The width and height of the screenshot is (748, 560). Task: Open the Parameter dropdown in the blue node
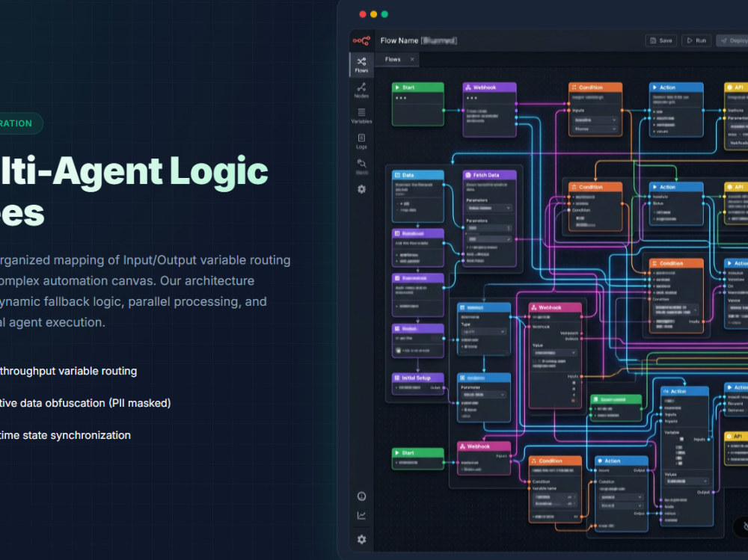[x=483, y=395]
